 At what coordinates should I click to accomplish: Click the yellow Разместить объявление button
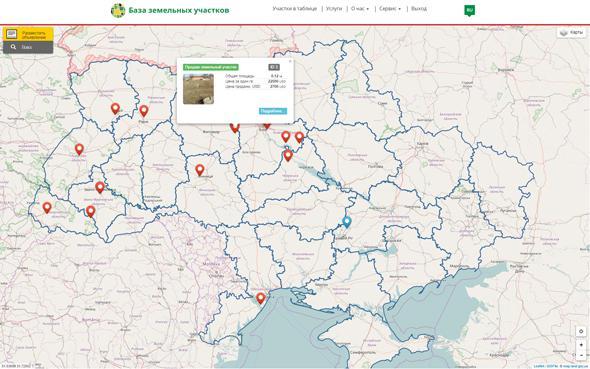[x=28, y=34]
